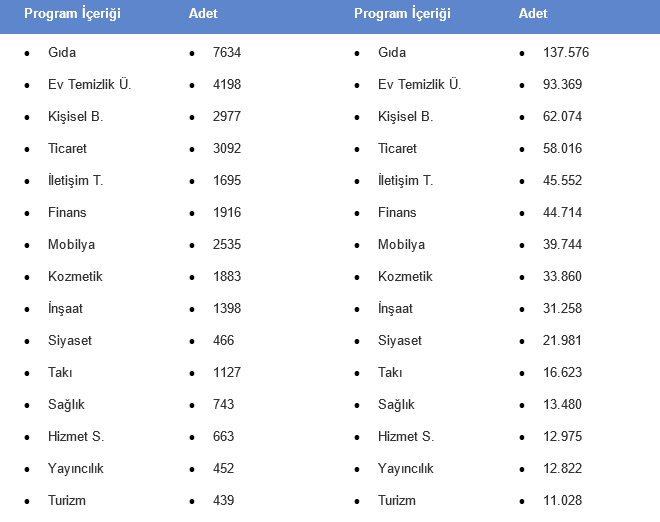Click the number 1695 for İletişim T.
The width and height of the screenshot is (660, 522).
pyautogui.click(x=227, y=181)
